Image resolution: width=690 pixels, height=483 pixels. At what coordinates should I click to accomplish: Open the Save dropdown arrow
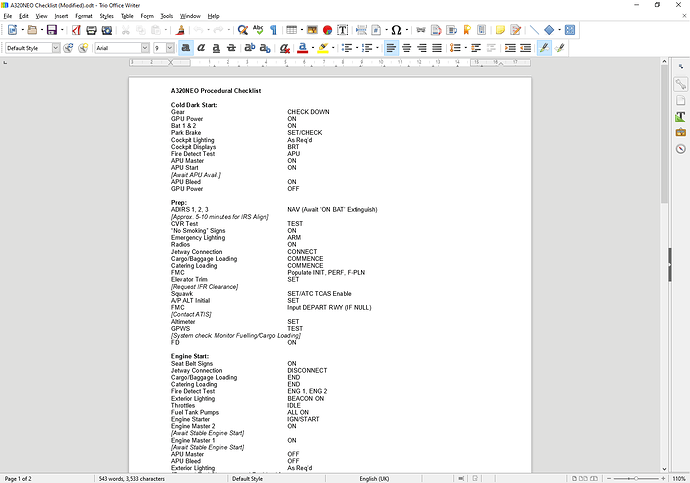[x=62, y=30]
